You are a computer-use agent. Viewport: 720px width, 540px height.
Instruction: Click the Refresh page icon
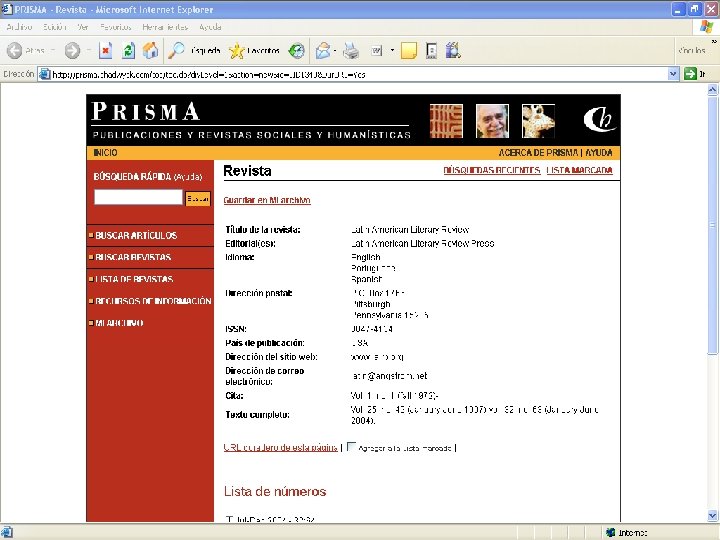(x=128, y=51)
